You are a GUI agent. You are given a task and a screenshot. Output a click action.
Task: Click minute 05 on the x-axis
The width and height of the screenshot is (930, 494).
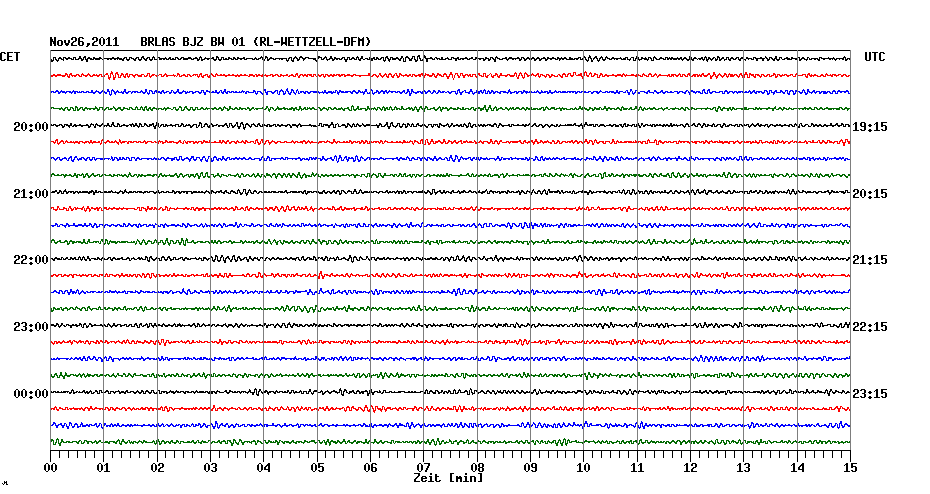317,467
